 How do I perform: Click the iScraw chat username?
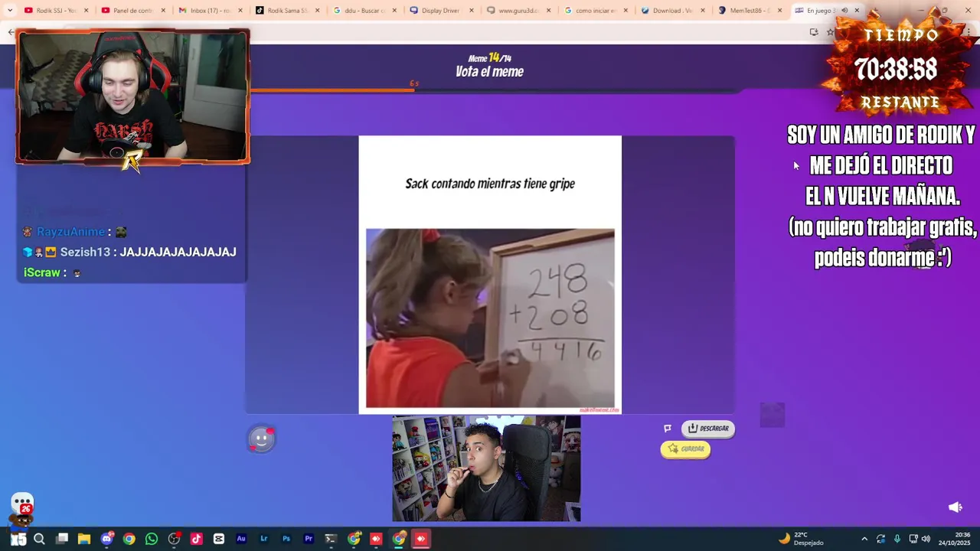coord(41,272)
